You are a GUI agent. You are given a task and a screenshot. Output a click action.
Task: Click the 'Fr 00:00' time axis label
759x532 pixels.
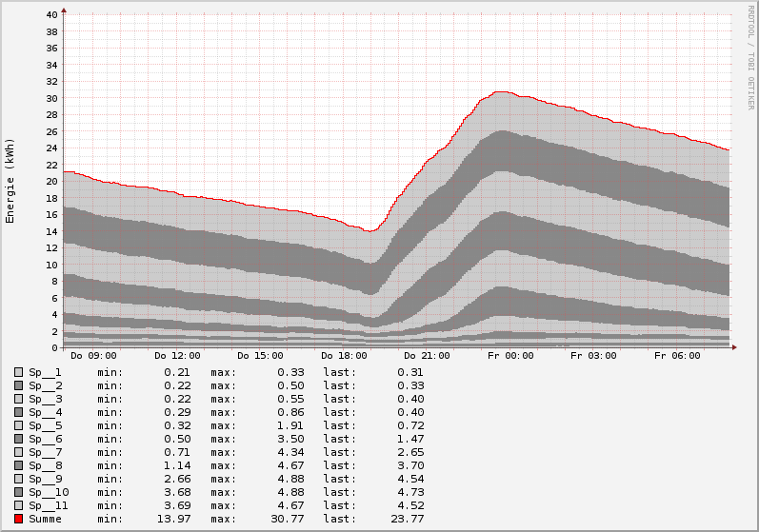tap(510, 356)
